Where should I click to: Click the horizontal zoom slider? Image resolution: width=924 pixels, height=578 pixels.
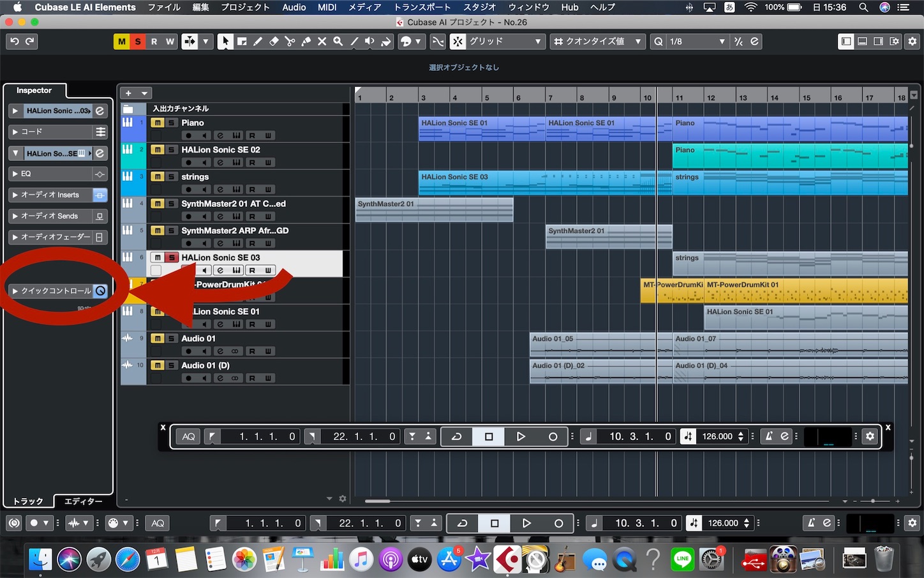pyautogui.click(x=872, y=501)
